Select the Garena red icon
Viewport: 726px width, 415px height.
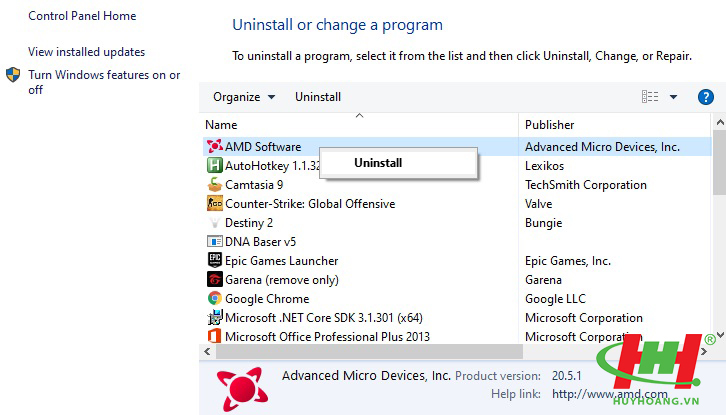214,279
